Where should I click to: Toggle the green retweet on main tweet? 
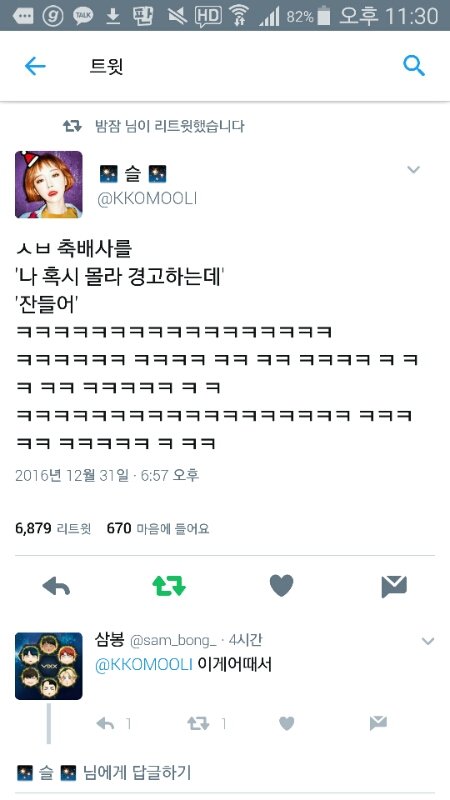pyautogui.click(x=169, y=586)
